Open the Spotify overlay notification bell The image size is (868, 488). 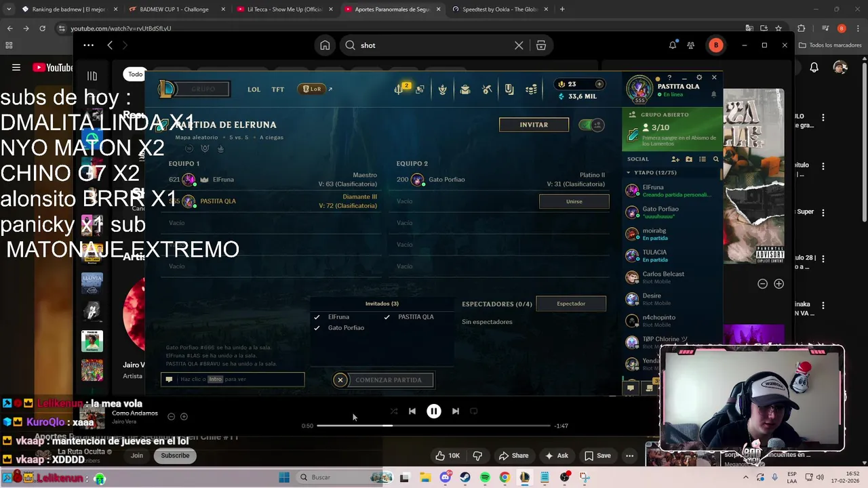pos(673,45)
